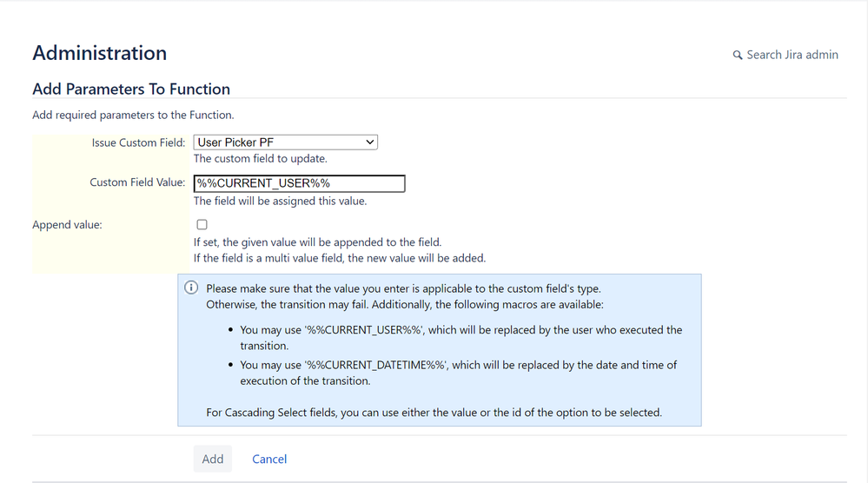Click the Custom Field Value label
868x483 pixels.
tap(137, 182)
